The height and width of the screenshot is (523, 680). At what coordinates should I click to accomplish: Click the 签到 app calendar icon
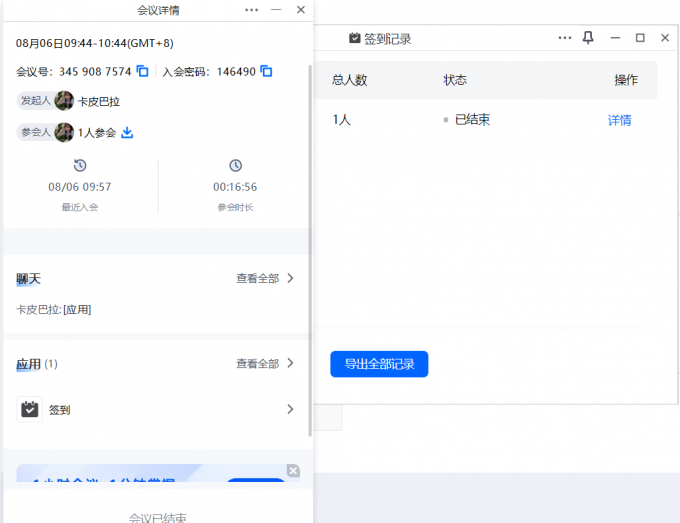pyautogui.click(x=29, y=409)
